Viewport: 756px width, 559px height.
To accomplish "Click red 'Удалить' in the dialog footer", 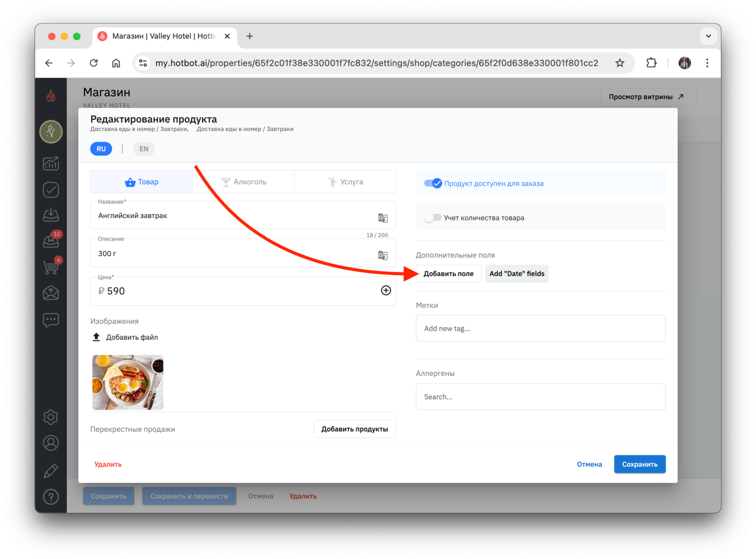I will 108,464.
